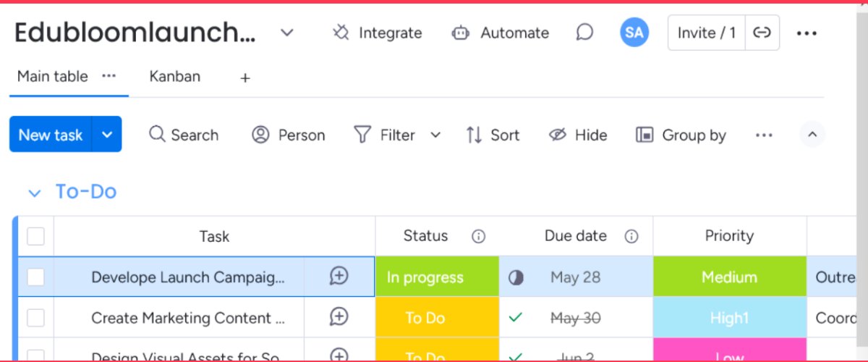Click the Invite / 1 button
The height and width of the screenshot is (362, 868).
pyautogui.click(x=706, y=33)
